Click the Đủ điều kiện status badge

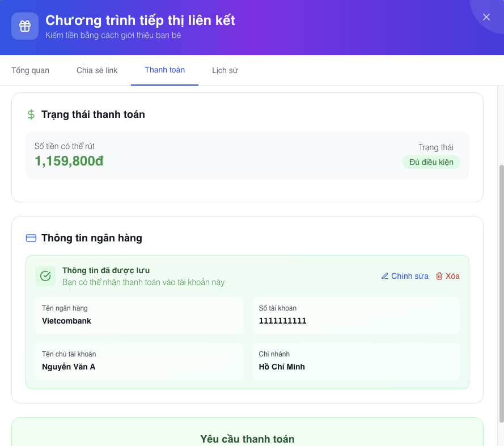pyautogui.click(x=431, y=162)
